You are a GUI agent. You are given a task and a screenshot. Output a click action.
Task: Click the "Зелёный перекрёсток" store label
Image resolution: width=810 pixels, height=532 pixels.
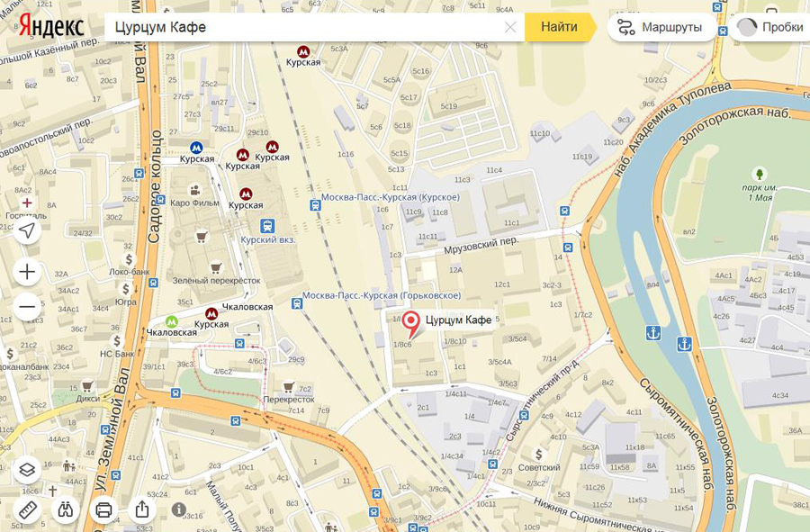point(216,281)
